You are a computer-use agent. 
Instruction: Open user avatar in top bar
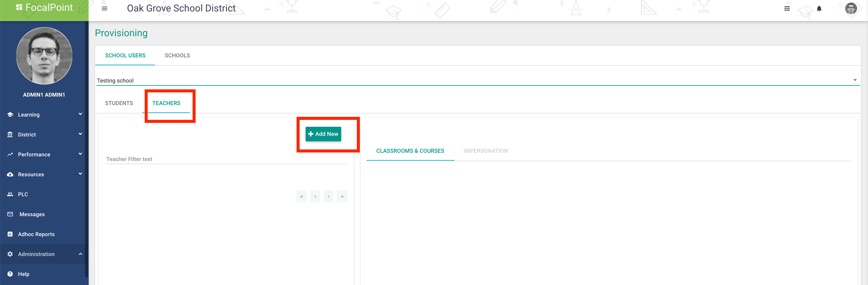851,8
